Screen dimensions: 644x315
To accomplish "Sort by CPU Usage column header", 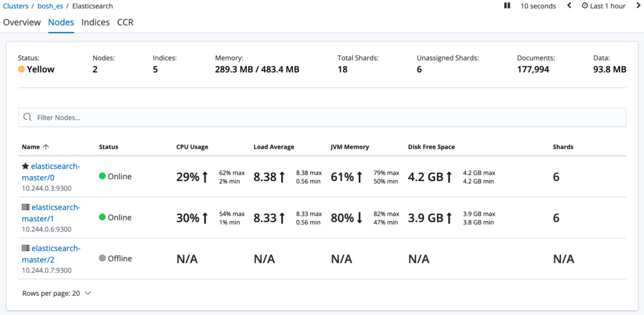I will 192,146.
